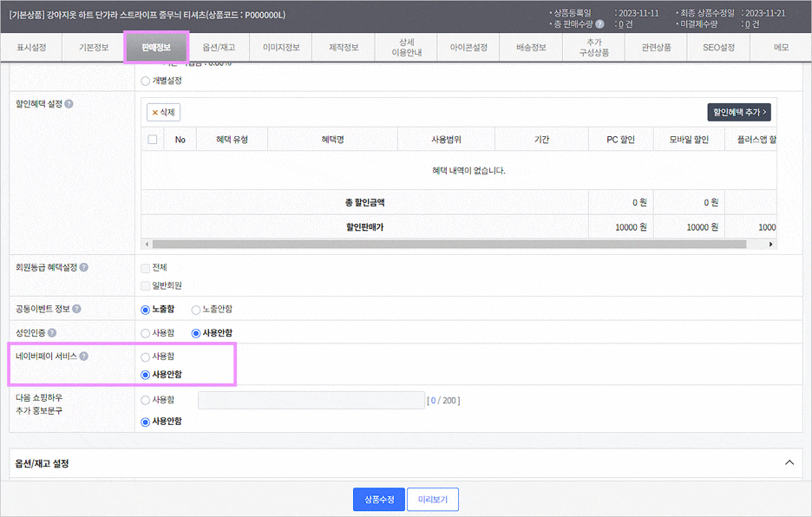Open the 옵션/재고 tab
This screenshot has width=812, height=517.
point(219,47)
